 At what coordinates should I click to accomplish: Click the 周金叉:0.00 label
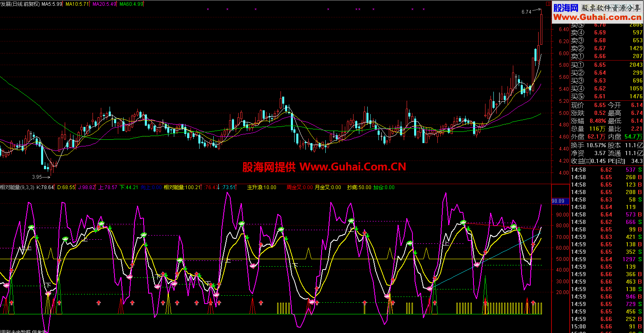point(300,187)
